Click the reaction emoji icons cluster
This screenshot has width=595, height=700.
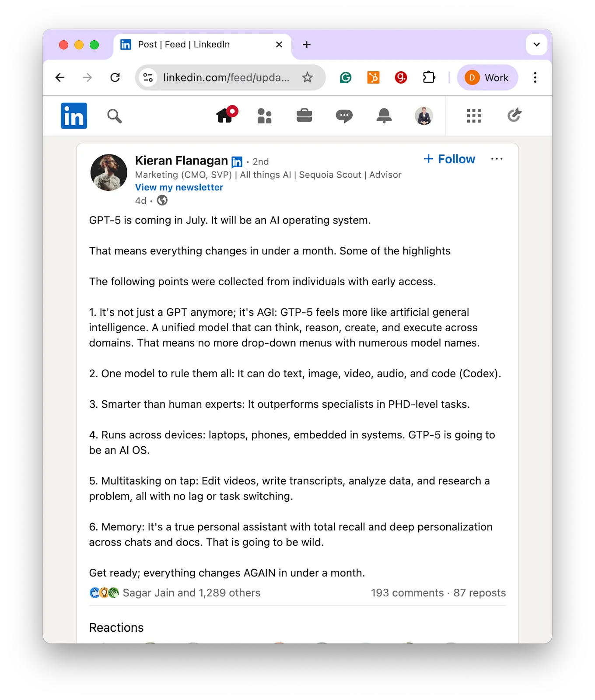pos(104,593)
